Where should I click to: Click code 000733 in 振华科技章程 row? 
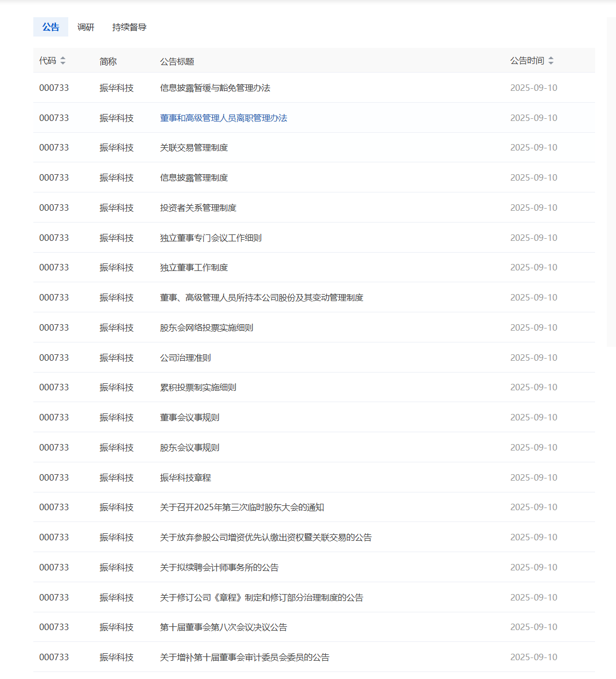[54, 477]
